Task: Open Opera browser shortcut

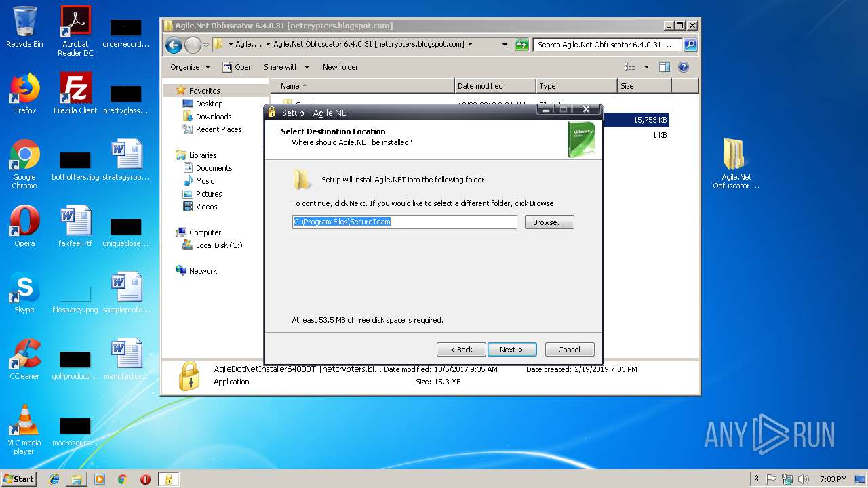Action: tap(24, 226)
